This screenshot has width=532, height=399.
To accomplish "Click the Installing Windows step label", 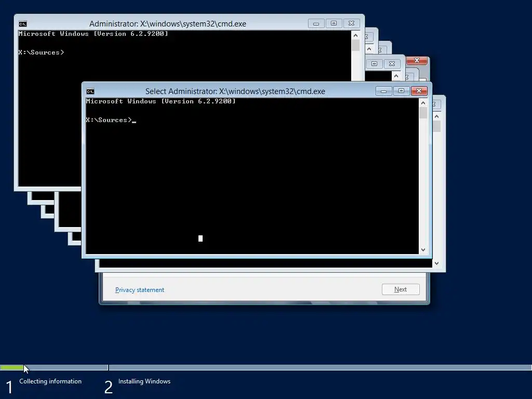I will pyautogui.click(x=144, y=381).
